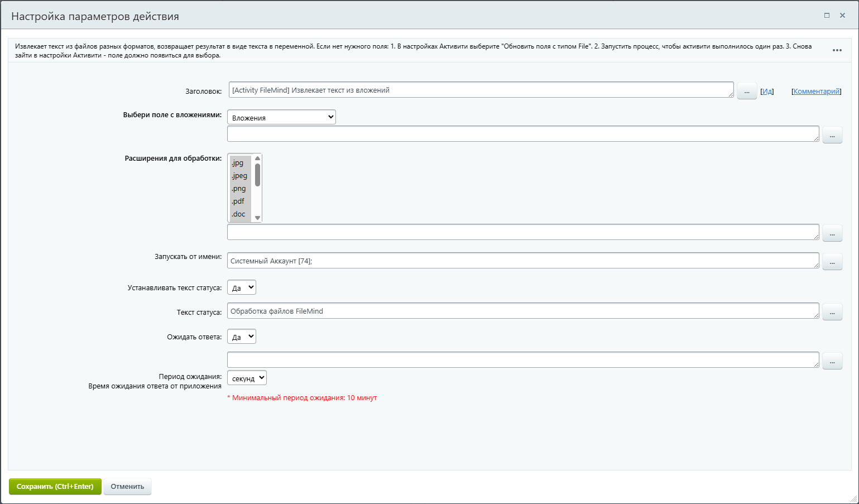Click the Ид link

[x=767, y=92]
